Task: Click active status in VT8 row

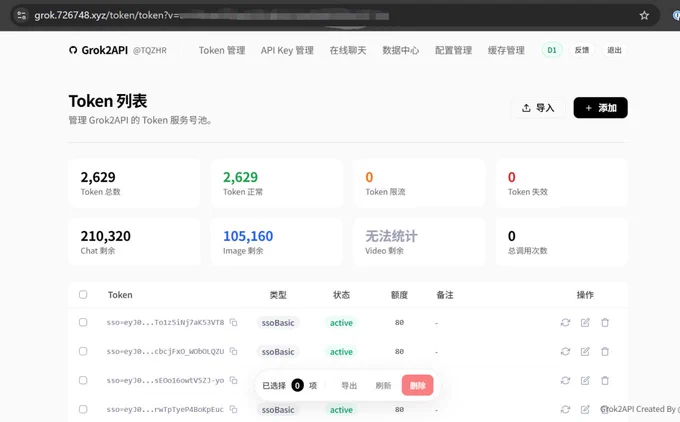Action: coord(341,323)
